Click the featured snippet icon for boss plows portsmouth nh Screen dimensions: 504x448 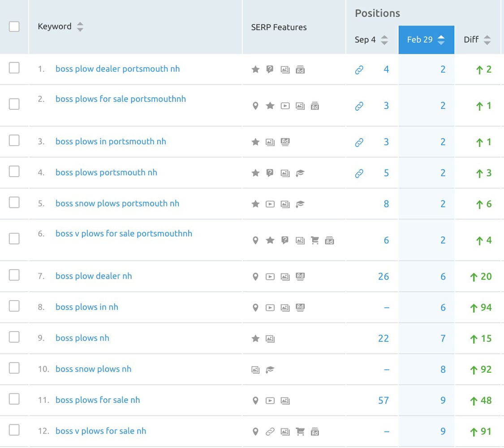click(270, 173)
